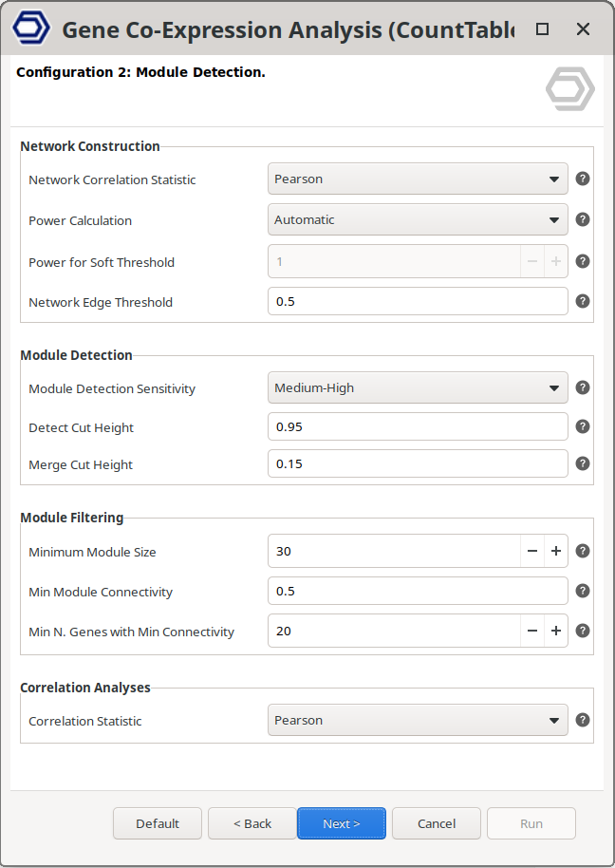Click help icon next to Detect Cut Height

coord(583,426)
